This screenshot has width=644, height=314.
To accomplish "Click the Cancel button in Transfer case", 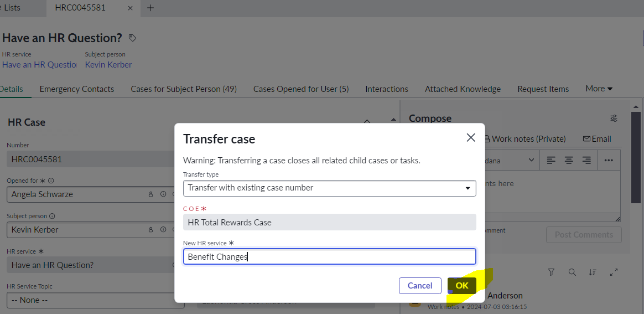I will [x=420, y=286].
